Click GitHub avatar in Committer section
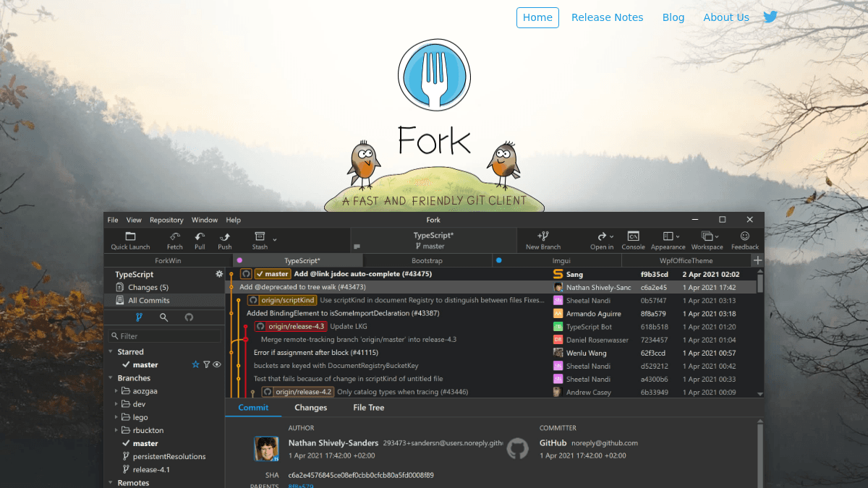Screen dimensions: 868x488 517,448
